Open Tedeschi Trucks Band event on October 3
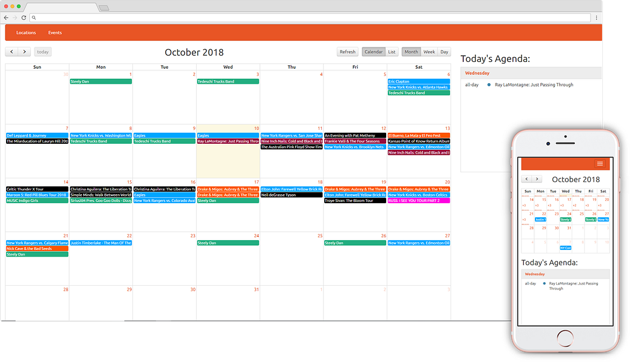The height and width of the screenshot is (364, 632). coord(228,81)
